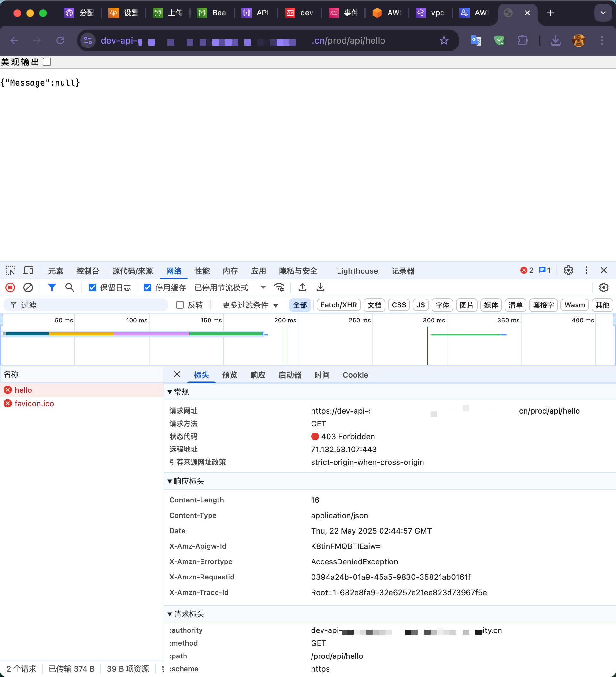Toggle the network filter funnel icon

tap(52, 287)
